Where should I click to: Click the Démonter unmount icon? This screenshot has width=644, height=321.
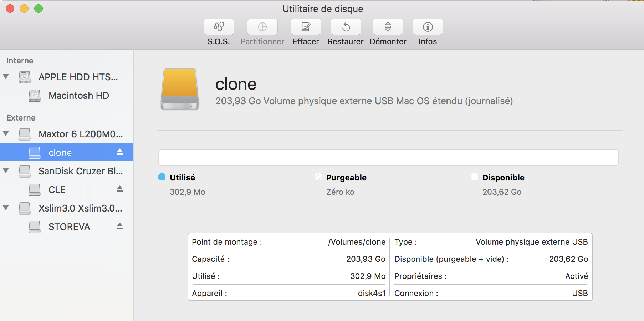pyautogui.click(x=388, y=27)
